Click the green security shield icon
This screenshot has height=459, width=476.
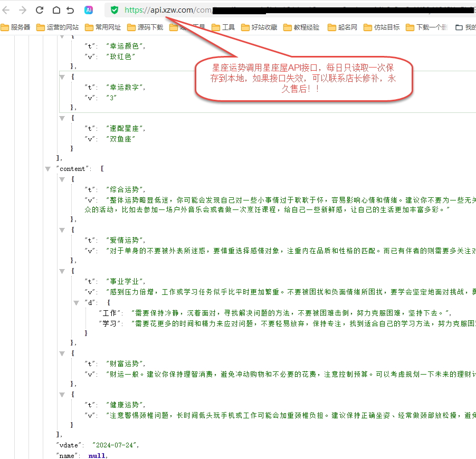(x=115, y=10)
